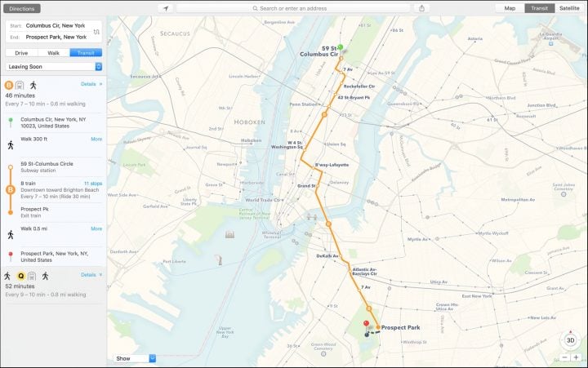The width and height of the screenshot is (588, 368).
Task: Switch to standard Map view
Action: [510, 8]
